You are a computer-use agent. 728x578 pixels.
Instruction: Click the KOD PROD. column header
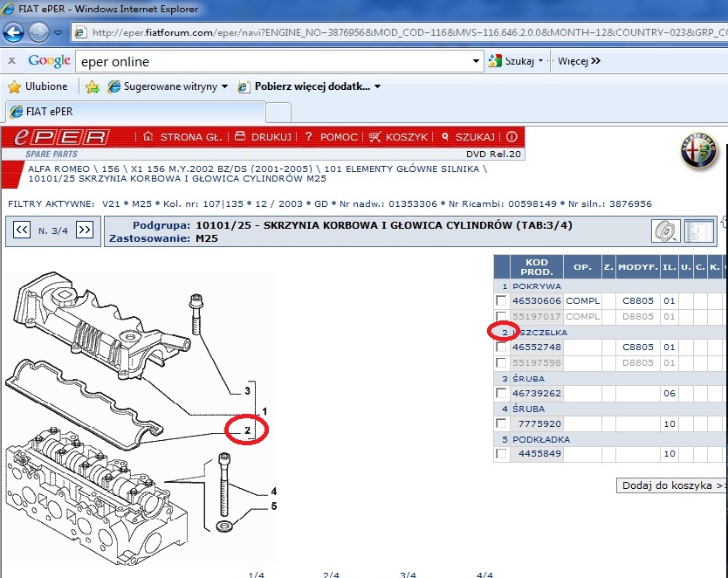(537, 267)
